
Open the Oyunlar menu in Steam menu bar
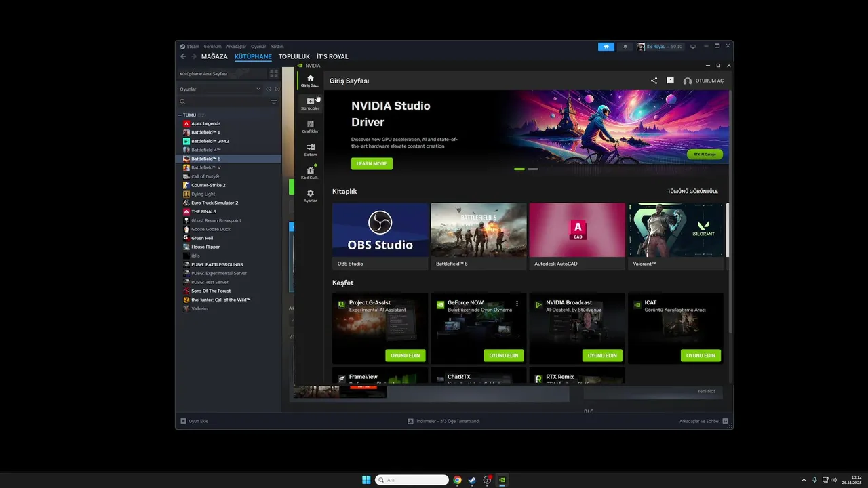pos(258,47)
